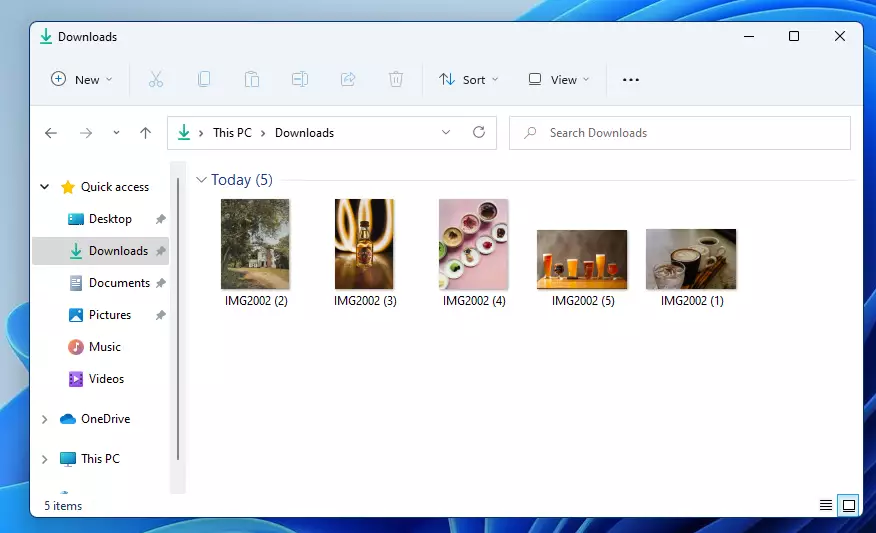Viewport: 876px width, 533px height.
Task: Select IMG2002 (1) coffee thumbnail
Action: pyautogui.click(x=691, y=259)
